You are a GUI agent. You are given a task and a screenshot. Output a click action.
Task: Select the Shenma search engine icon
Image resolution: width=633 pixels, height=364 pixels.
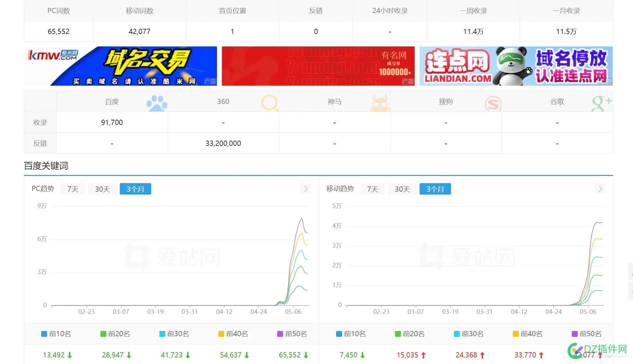click(x=380, y=102)
